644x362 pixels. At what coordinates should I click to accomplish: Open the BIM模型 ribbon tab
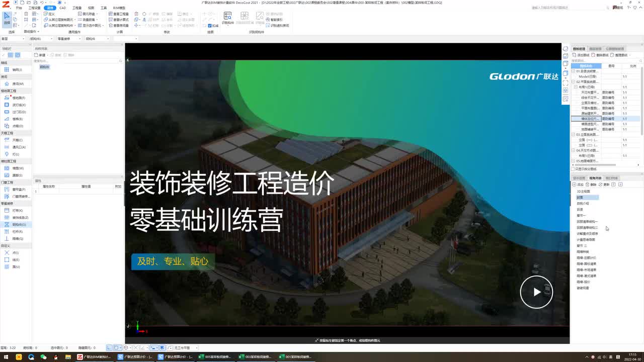(119, 8)
